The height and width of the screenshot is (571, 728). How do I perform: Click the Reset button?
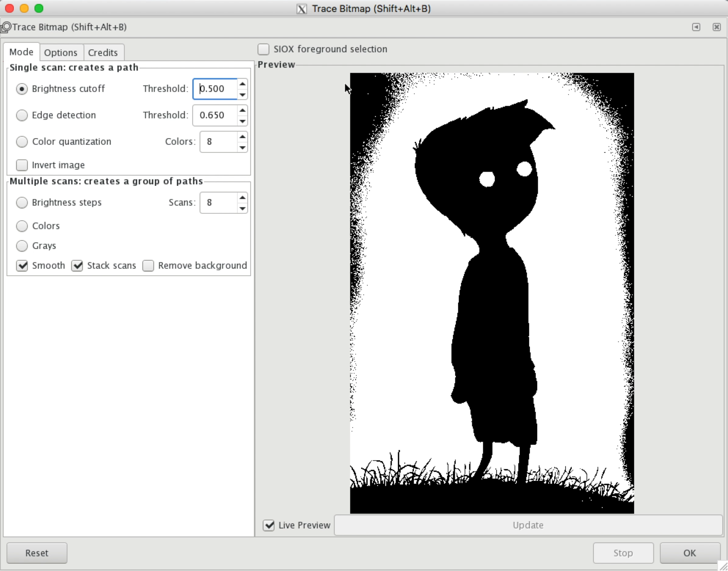click(37, 553)
